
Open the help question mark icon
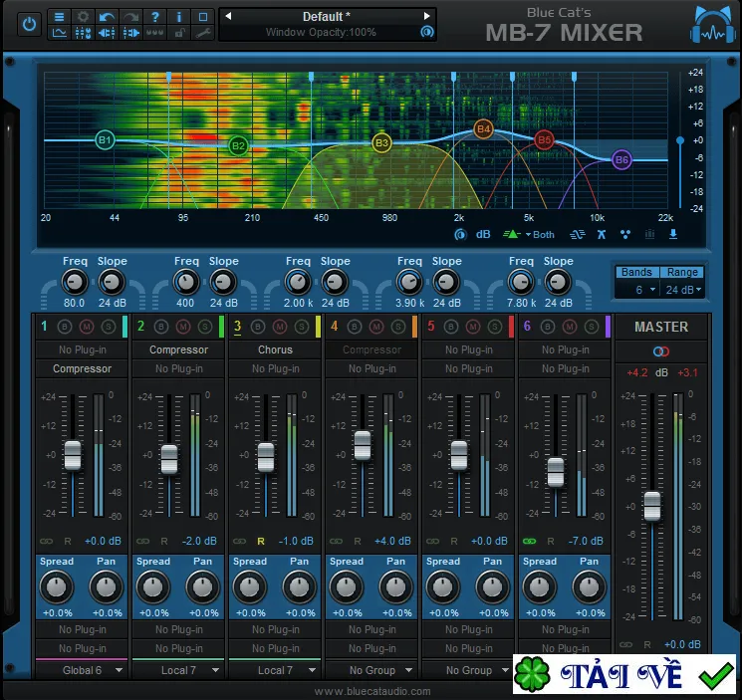(155, 17)
